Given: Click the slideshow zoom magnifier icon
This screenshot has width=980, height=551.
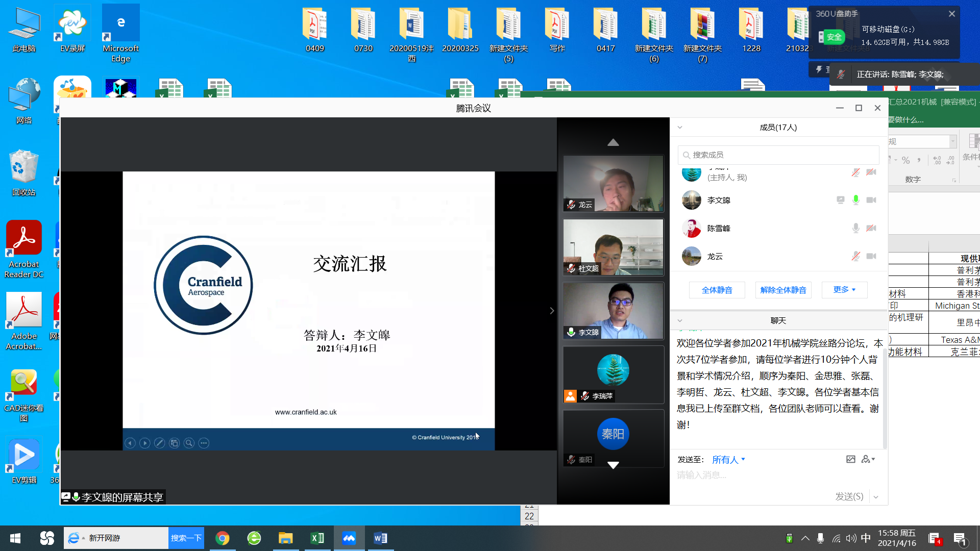Looking at the screenshot, I should [189, 443].
